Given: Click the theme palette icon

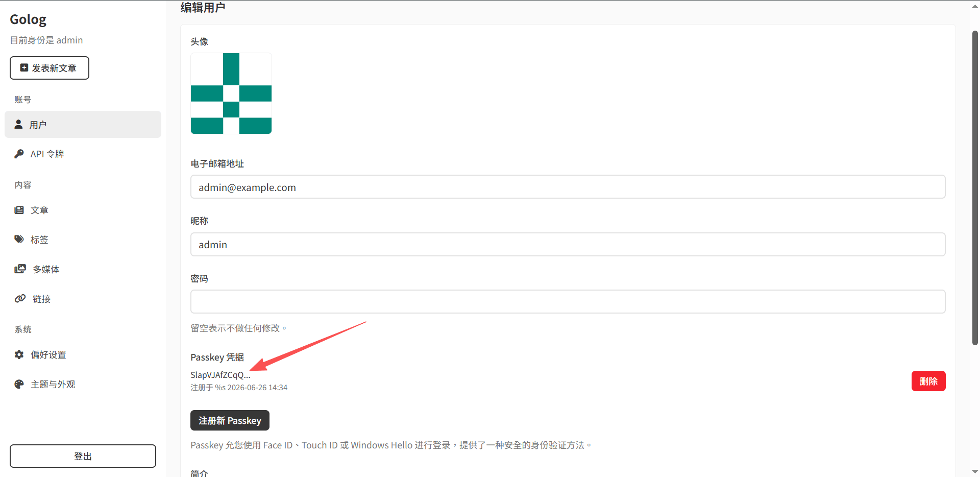Looking at the screenshot, I should point(19,384).
